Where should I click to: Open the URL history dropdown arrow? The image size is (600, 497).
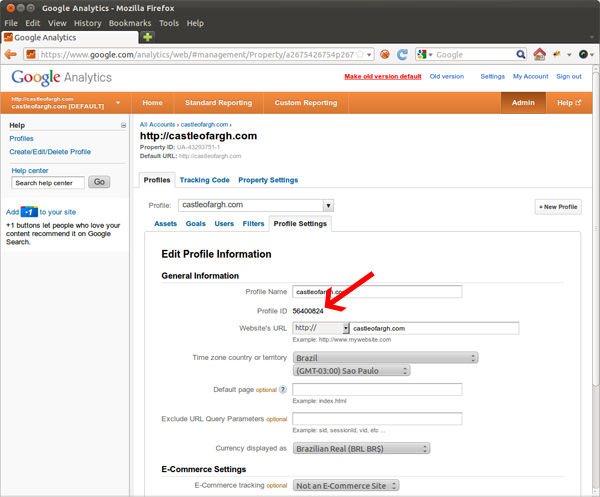(x=369, y=55)
